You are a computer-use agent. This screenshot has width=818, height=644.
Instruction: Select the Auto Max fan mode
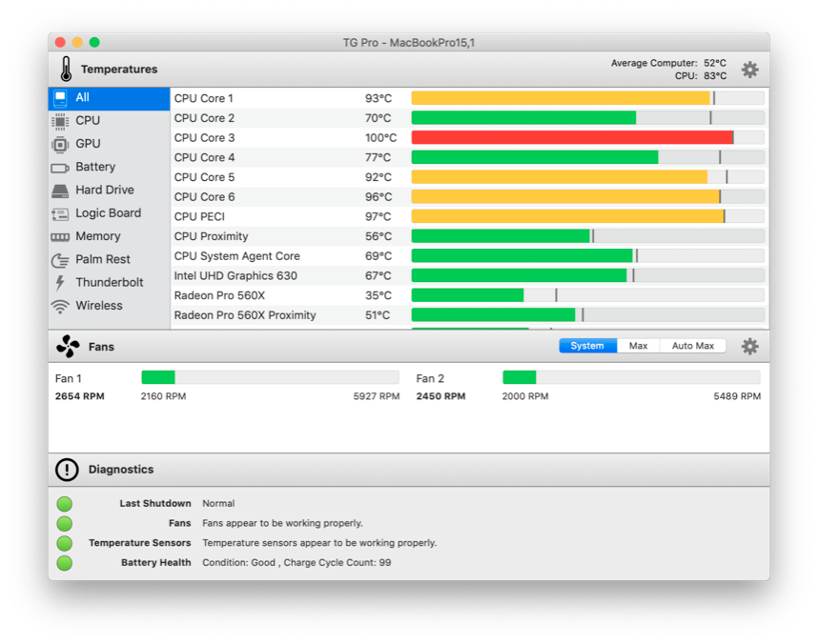(x=693, y=346)
